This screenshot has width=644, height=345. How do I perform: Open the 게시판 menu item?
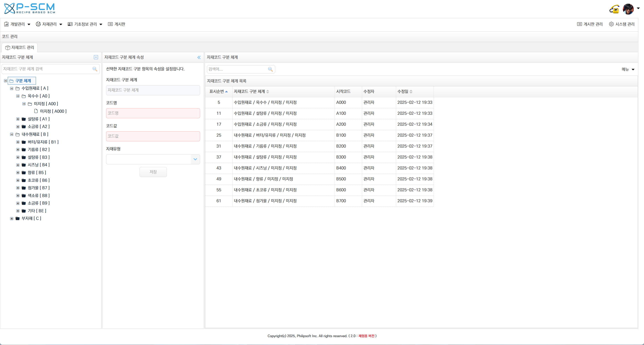(x=117, y=24)
